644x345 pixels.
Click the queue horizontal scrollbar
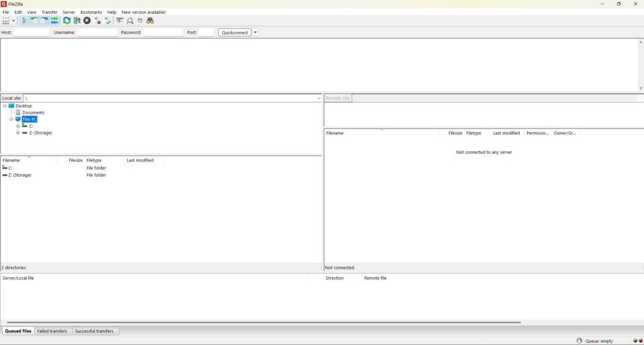(x=264, y=322)
